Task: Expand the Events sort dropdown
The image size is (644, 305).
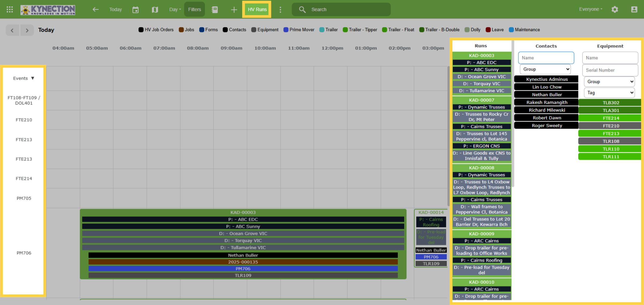Action: click(x=24, y=78)
